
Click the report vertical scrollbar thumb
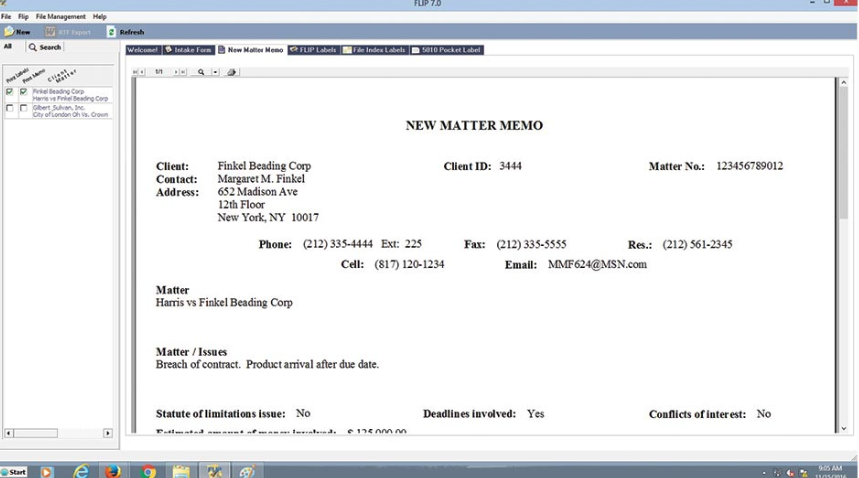(x=844, y=153)
